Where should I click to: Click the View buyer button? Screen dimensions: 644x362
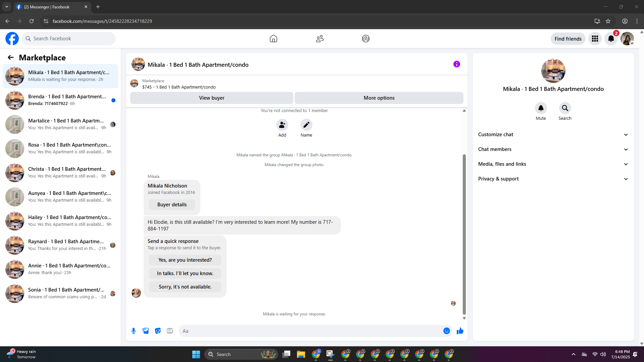tap(211, 98)
